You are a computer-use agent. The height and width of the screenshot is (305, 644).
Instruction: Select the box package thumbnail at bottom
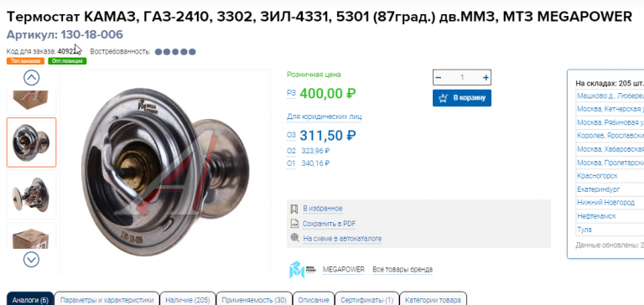31,235
